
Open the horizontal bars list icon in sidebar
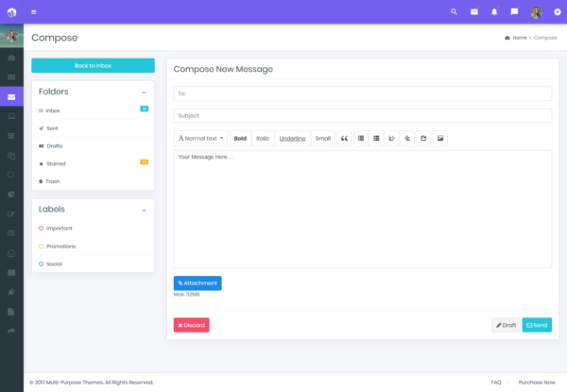point(11,136)
